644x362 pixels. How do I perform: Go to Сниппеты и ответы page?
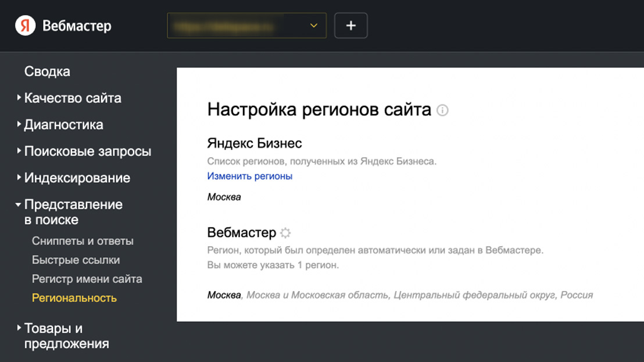pyautogui.click(x=83, y=241)
